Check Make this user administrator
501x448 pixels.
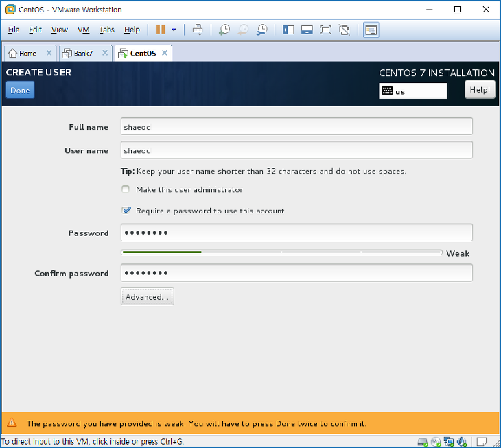[x=126, y=189]
